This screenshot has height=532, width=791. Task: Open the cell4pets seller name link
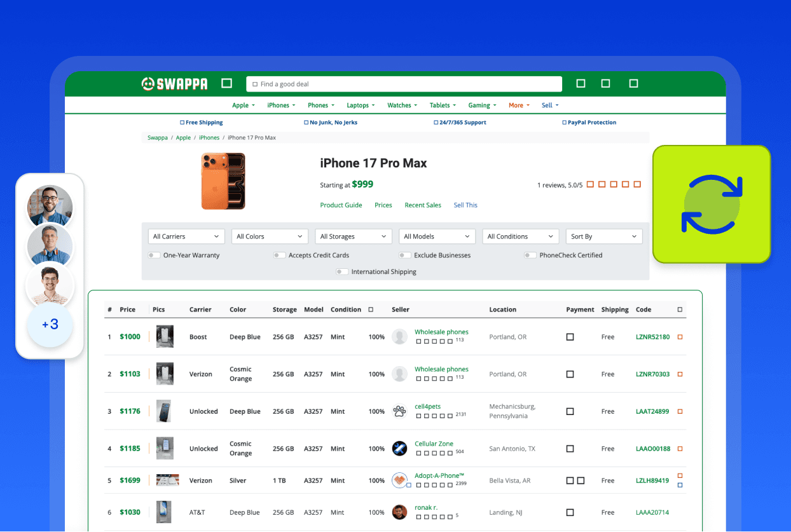tap(427, 407)
